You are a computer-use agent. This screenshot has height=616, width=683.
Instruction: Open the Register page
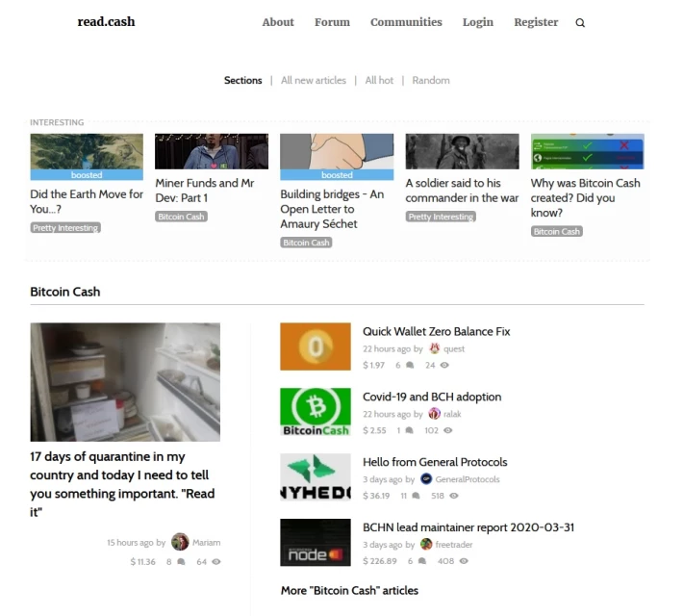[536, 22]
